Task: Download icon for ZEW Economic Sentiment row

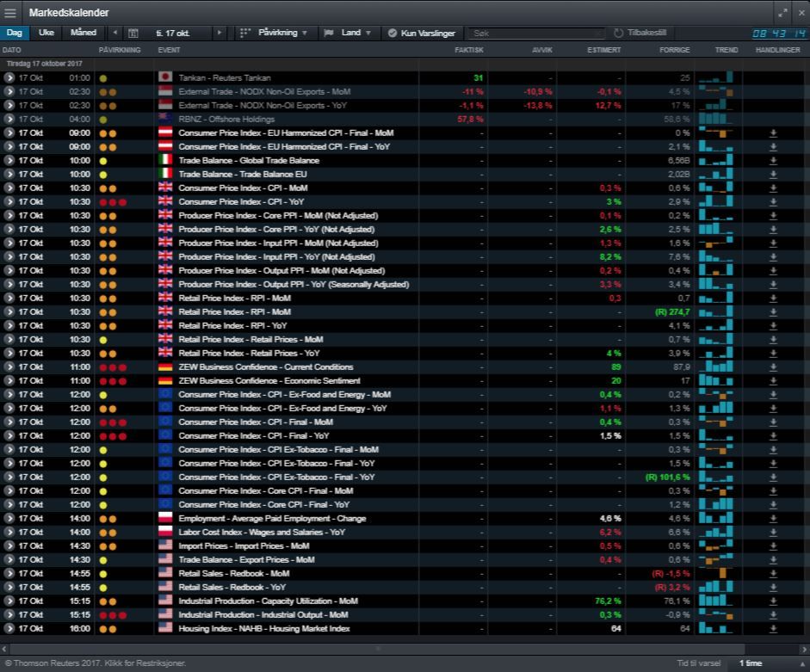Action: point(773,381)
